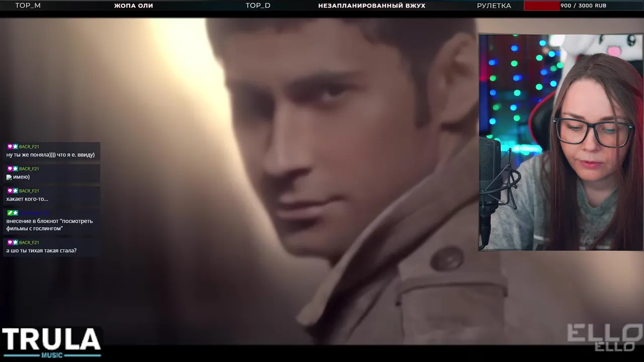Open BACR_F21 username above "хакает кого-то..."
The height and width of the screenshot is (362, 644).
29,191
